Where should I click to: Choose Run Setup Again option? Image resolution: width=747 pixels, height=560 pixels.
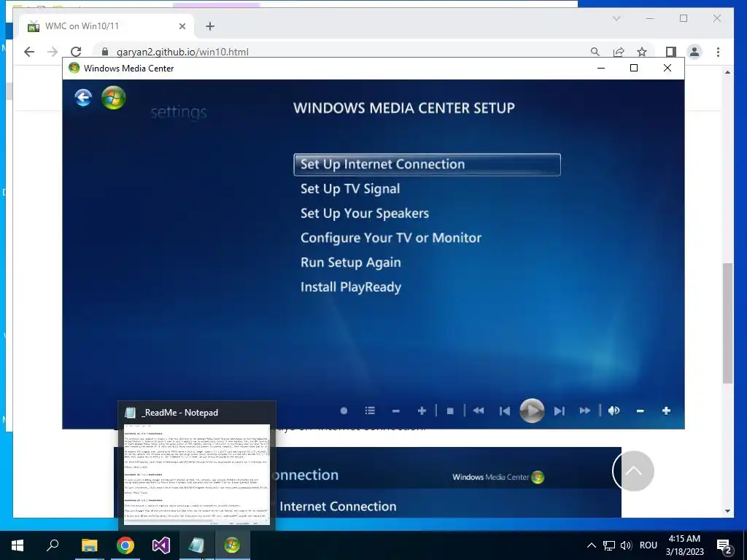(x=351, y=262)
